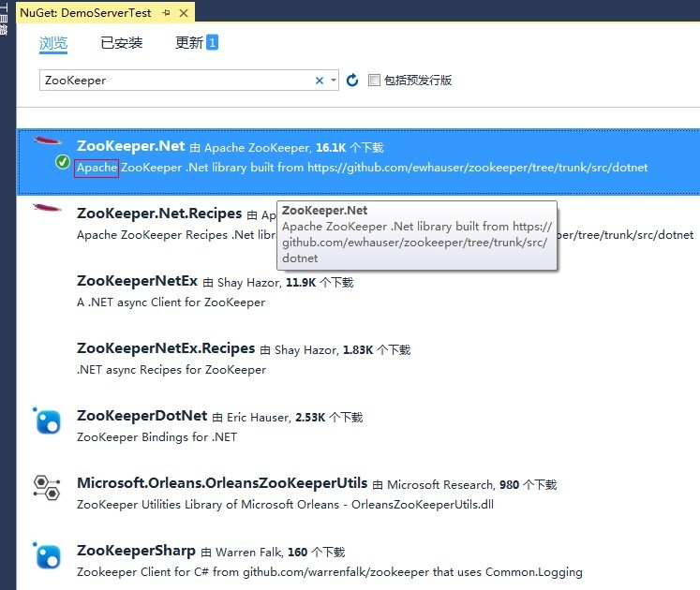Click the 2.53K downloads count
Viewport: 700px width, 590px height.
coord(310,418)
